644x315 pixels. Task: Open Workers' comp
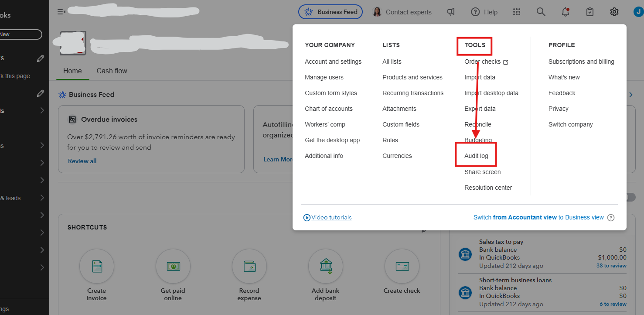(325, 124)
